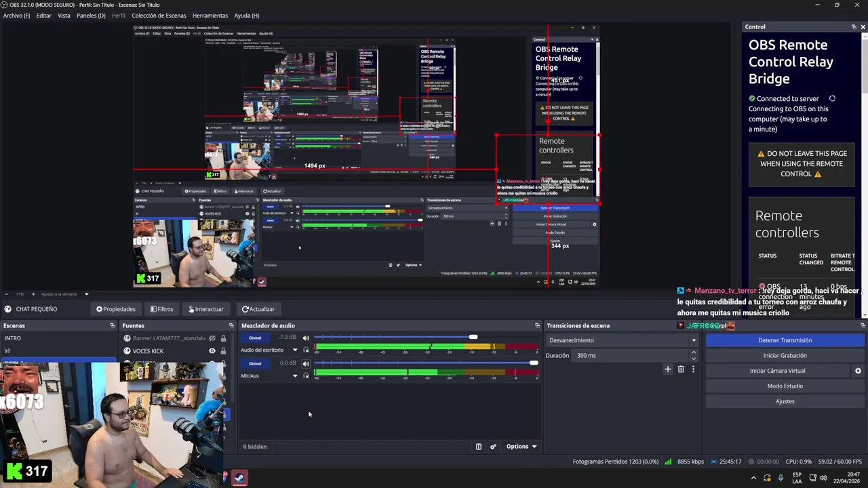Switch audio mixer layout icon
Image resolution: width=868 pixels, height=488 pixels.
pos(479,447)
